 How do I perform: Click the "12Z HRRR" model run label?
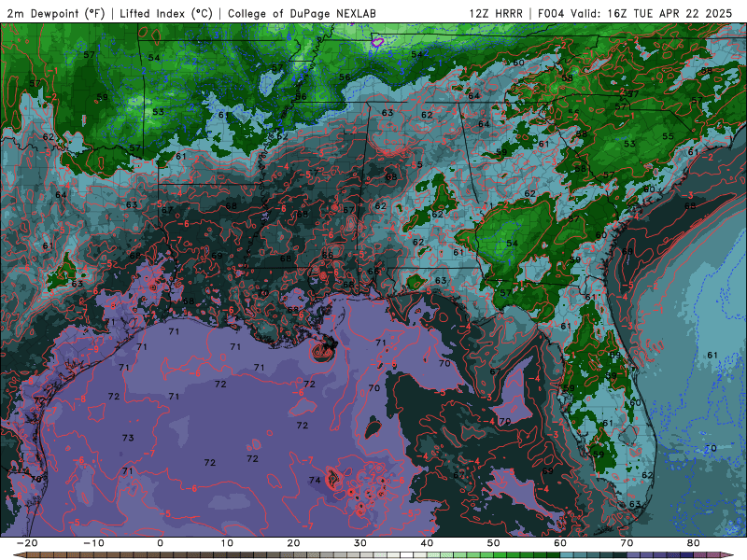(496, 13)
